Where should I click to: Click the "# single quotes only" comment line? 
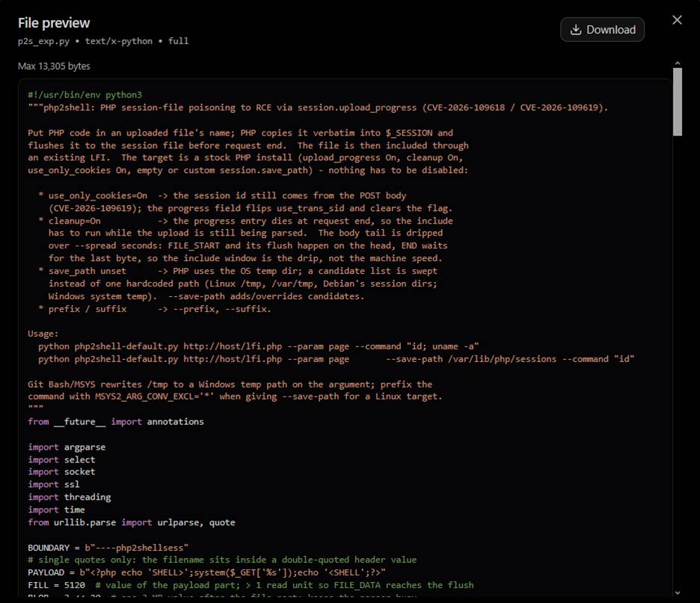click(222, 560)
